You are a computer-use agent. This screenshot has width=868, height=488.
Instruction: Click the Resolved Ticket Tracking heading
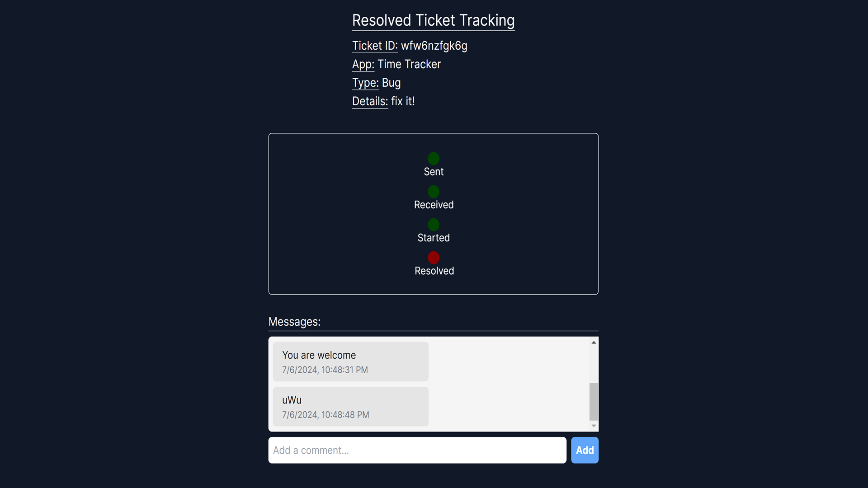(433, 20)
